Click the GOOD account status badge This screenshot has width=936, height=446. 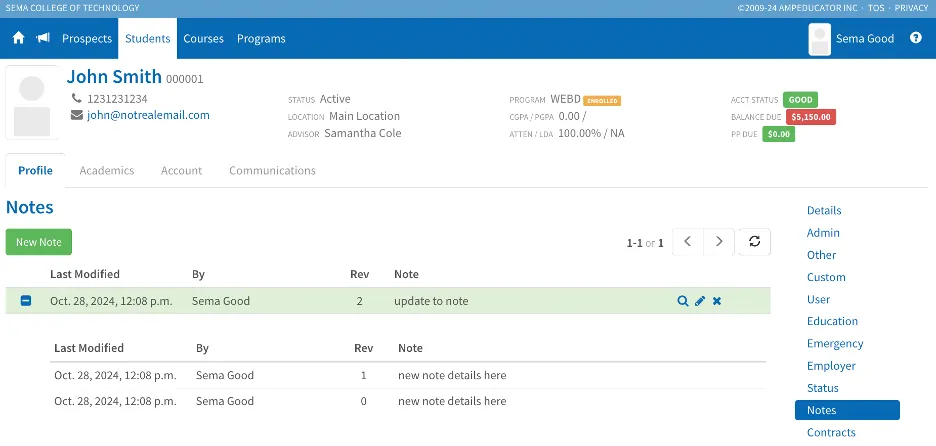pyautogui.click(x=800, y=100)
